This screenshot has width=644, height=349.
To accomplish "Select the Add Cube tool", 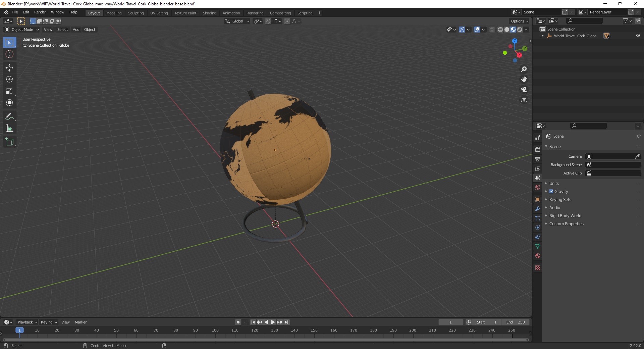I will (9, 142).
